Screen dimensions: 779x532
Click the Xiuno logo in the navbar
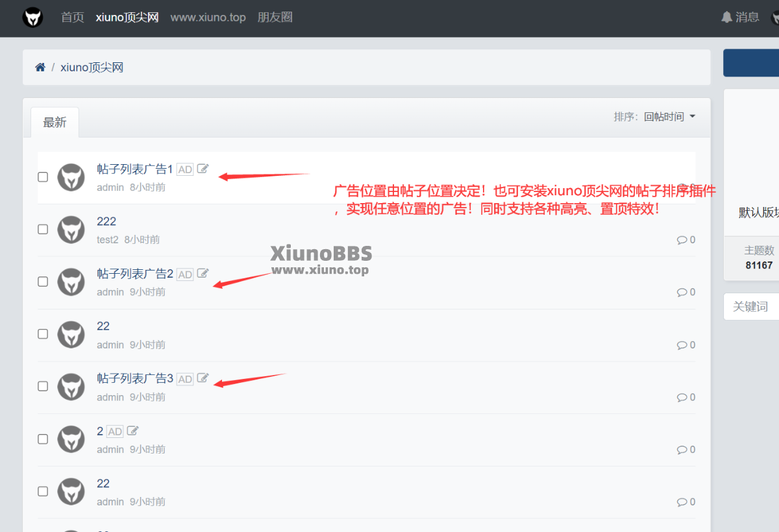33,18
